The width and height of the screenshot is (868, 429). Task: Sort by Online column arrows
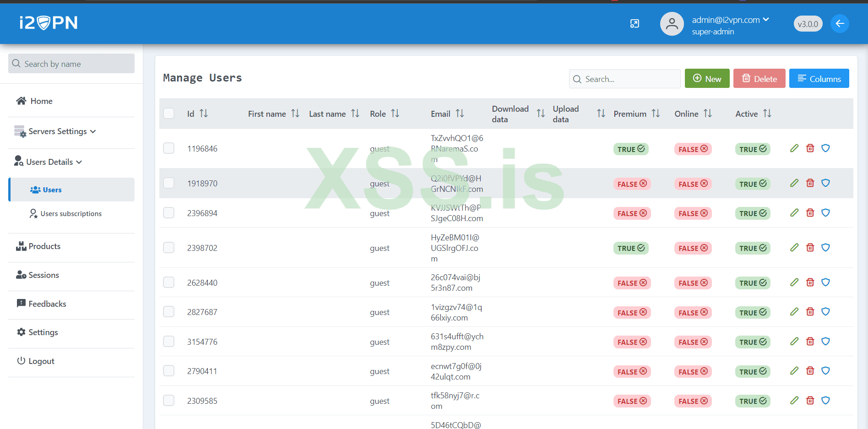coord(708,114)
